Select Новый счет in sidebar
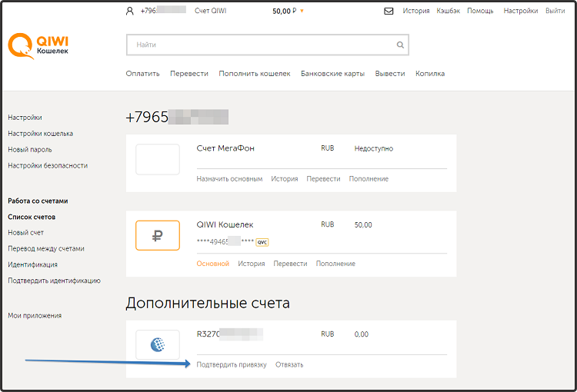Viewport: 577px width, 392px height. click(x=25, y=233)
